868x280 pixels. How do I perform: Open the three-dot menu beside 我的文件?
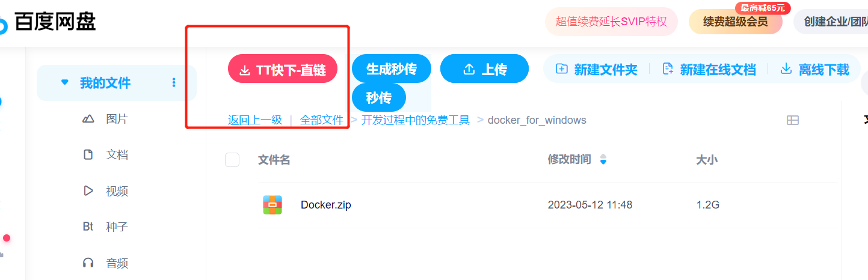[174, 83]
